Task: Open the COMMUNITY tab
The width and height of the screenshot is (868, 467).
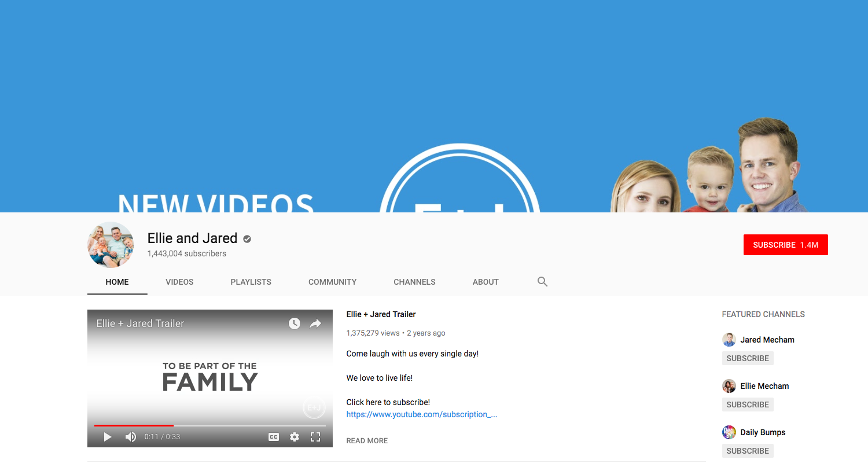Action: 332,282
